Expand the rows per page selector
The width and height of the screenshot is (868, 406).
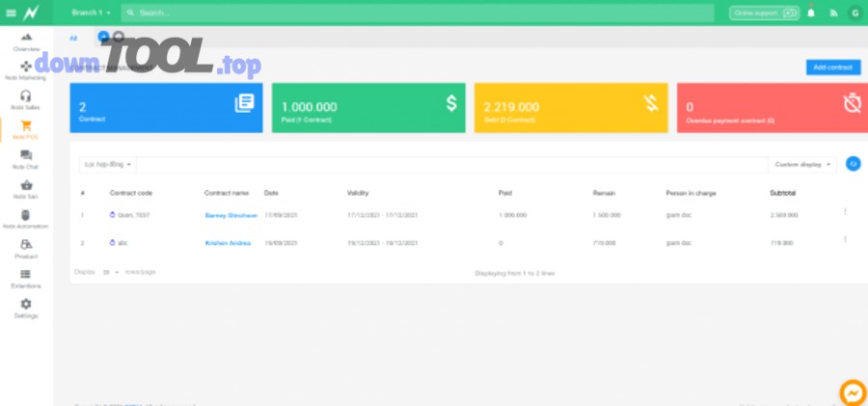point(110,272)
